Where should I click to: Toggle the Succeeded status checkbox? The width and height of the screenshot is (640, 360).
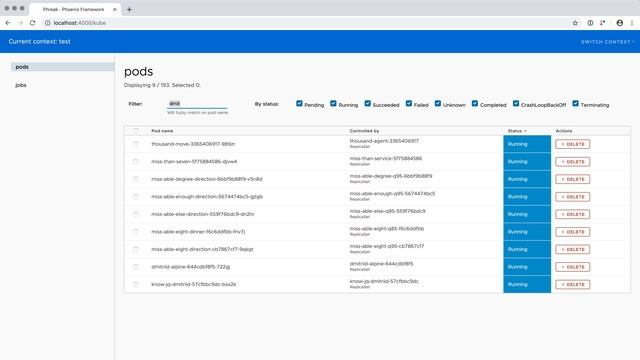click(367, 104)
